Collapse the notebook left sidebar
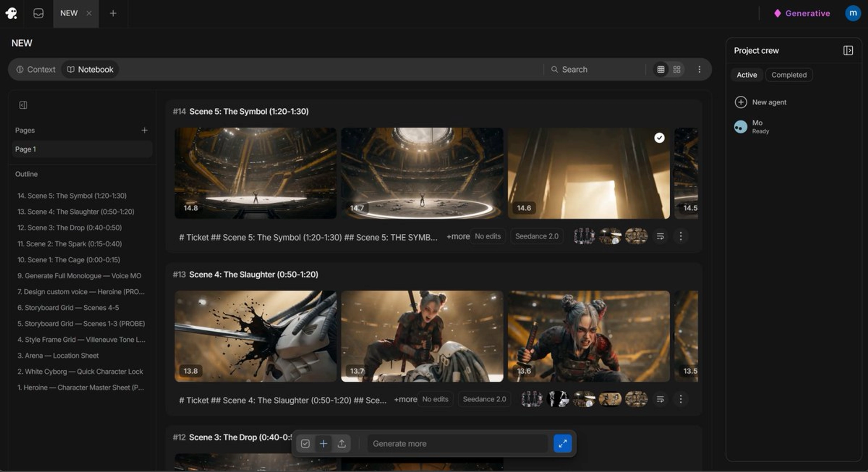868x472 pixels. click(x=23, y=105)
